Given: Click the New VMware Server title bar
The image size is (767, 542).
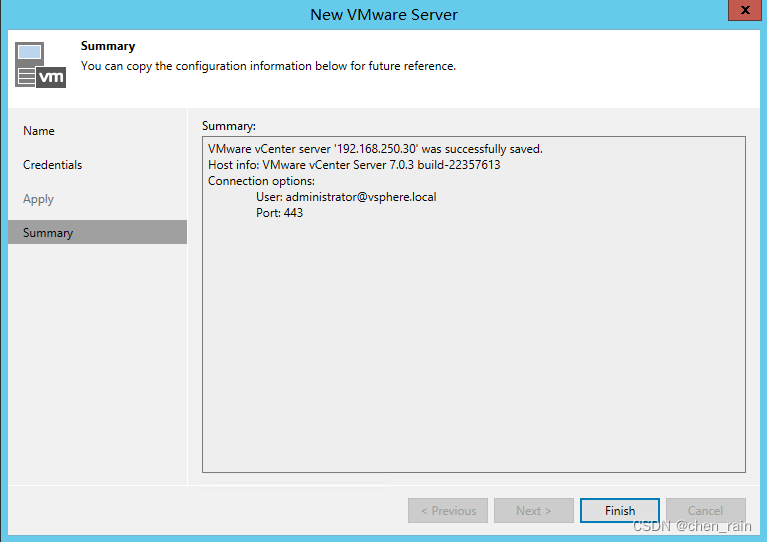Looking at the screenshot, I should [x=384, y=15].
